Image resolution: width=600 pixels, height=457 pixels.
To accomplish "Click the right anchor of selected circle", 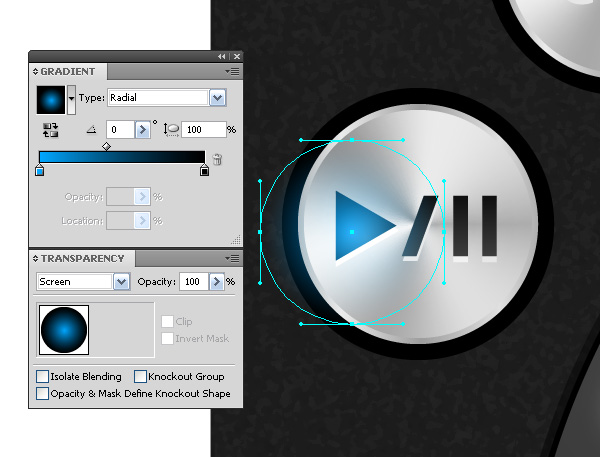I will click(x=444, y=232).
